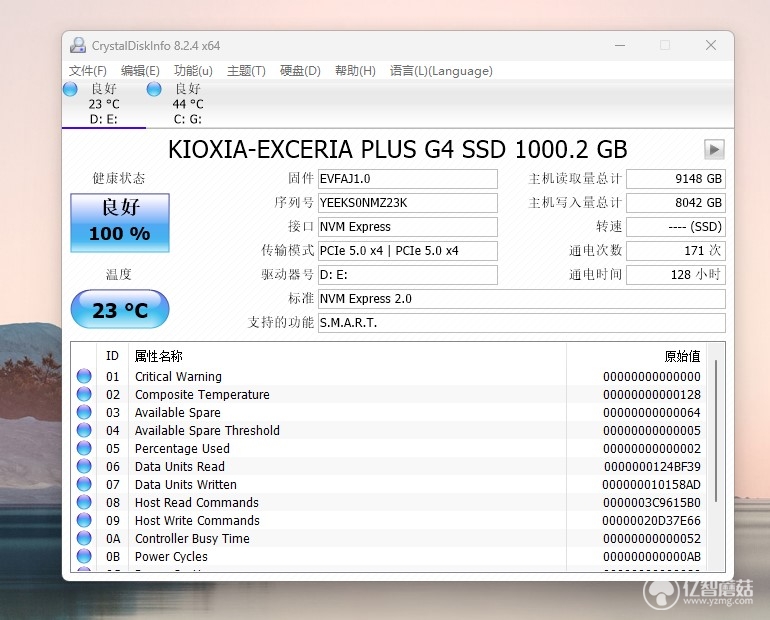Click raw value 00000020D37E66
The image size is (770, 620).
[x=651, y=520]
